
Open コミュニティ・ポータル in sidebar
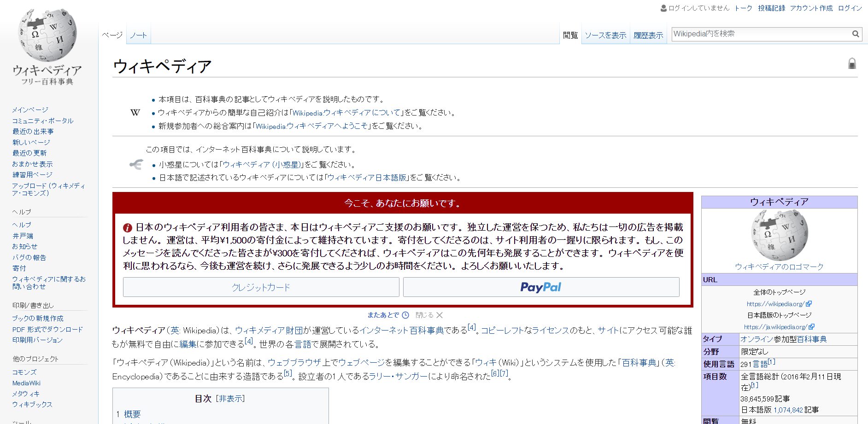[43, 121]
